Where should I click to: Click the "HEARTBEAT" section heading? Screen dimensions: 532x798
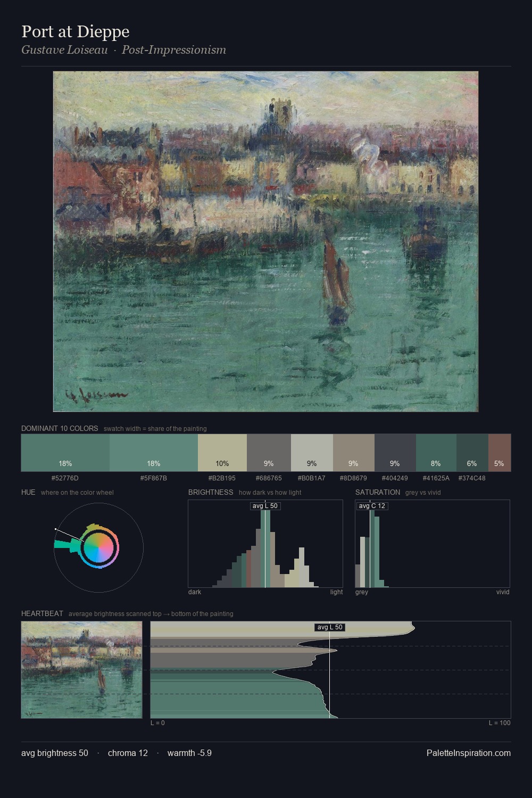[42, 614]
